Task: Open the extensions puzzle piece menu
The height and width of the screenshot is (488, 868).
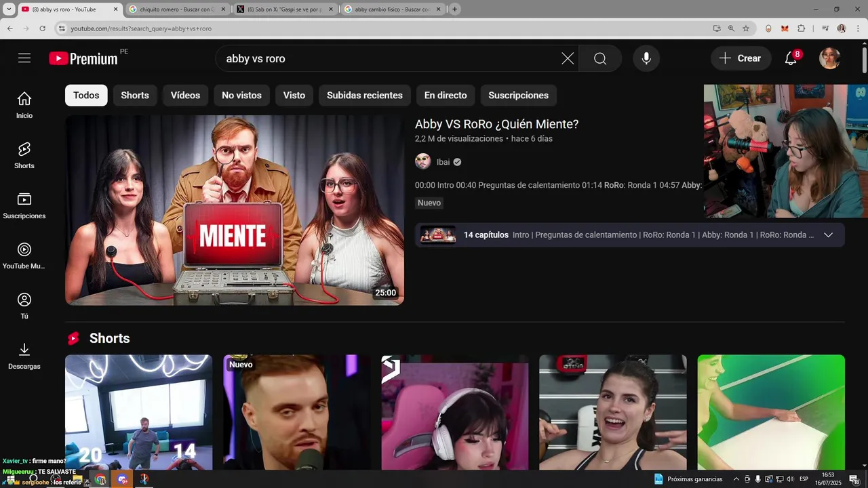Action: point(801,28)
